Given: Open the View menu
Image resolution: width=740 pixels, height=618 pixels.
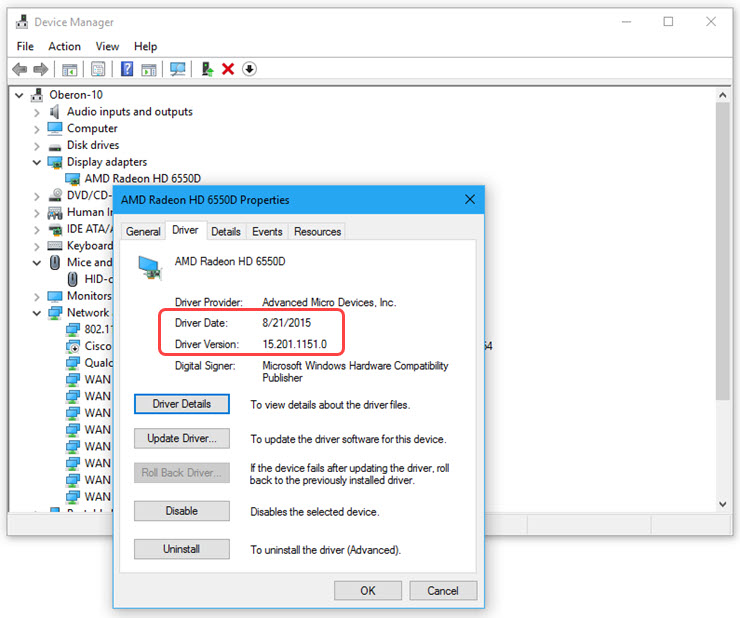Looking at the screenshot, I should tap(107, 46).
